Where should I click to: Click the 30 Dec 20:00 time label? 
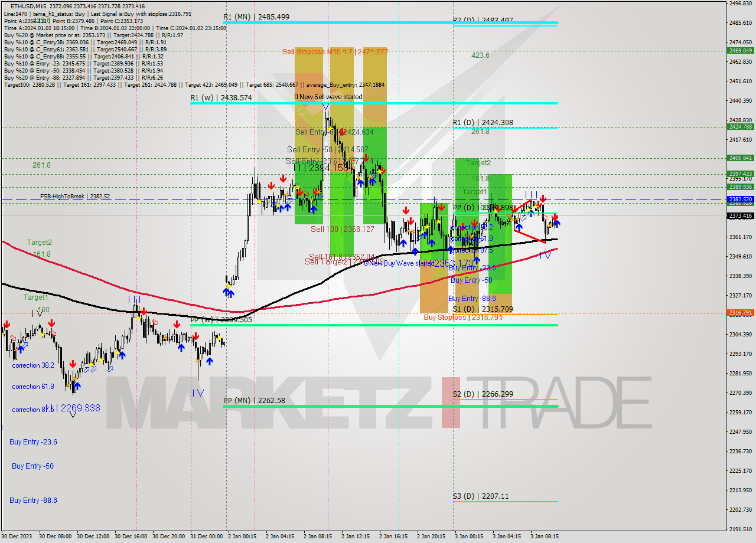point(169,537)
